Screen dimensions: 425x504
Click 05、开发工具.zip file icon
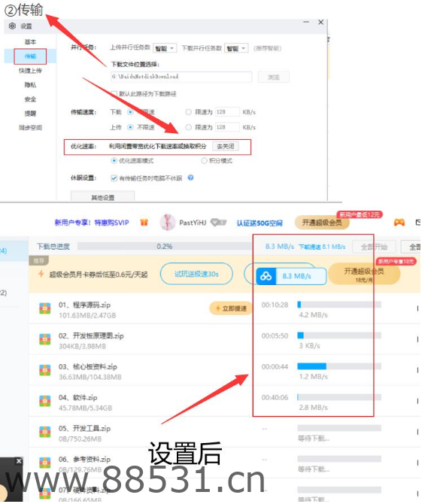click(x=45, y=431)
